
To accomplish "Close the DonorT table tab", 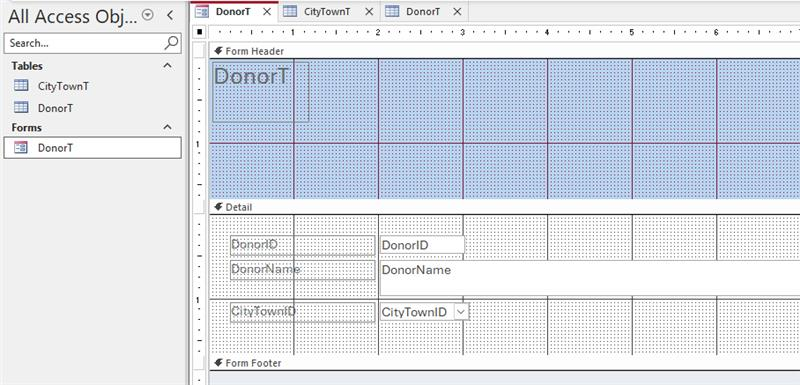I will point(457,12).
